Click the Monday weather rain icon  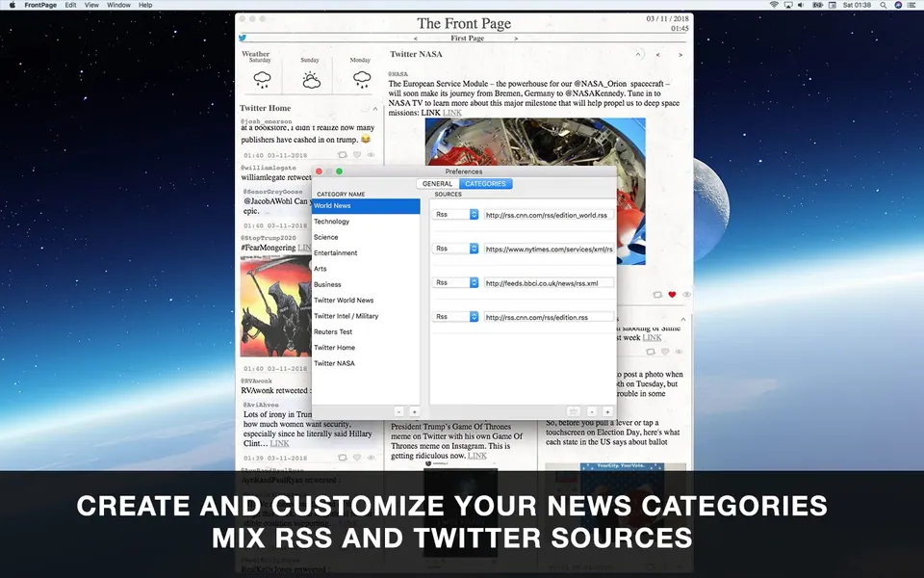(361, 80)
